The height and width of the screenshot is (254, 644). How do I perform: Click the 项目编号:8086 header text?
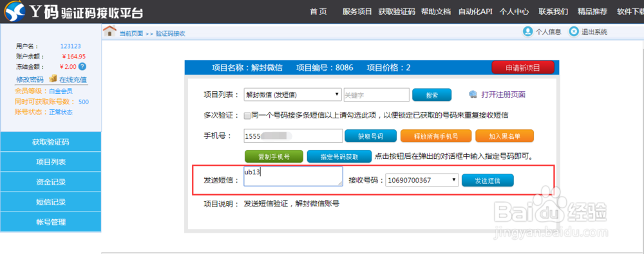click(x=325, y=68)
